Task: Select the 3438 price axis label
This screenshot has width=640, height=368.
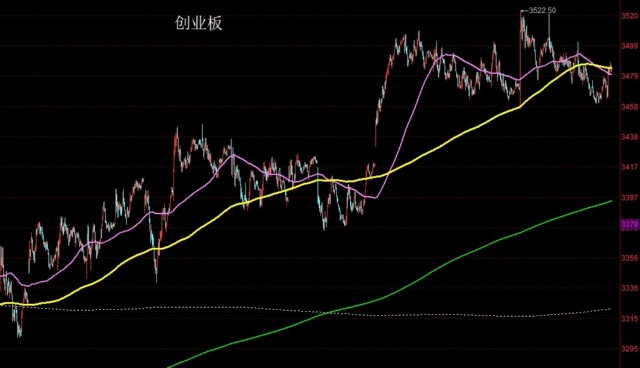Action: click(629, 137)
